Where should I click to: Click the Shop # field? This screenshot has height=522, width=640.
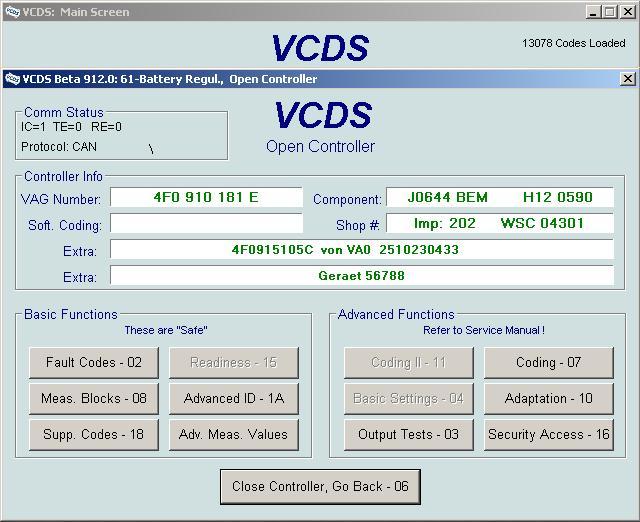(499, 224)
